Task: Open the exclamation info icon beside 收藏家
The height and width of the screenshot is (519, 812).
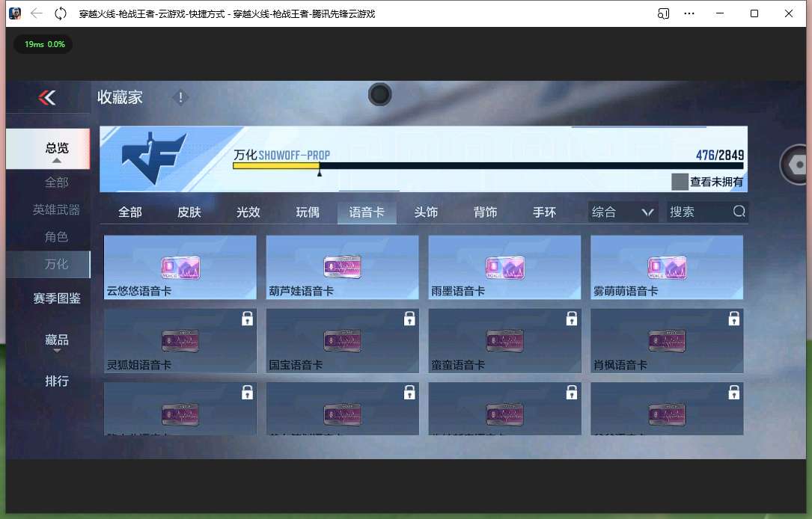Action: [x=180, y=97]
